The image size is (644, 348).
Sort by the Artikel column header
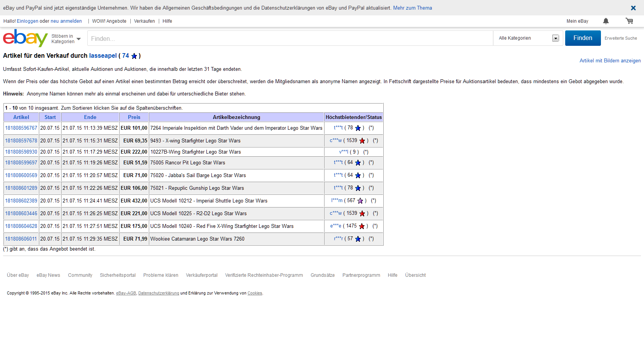(21, 117)
